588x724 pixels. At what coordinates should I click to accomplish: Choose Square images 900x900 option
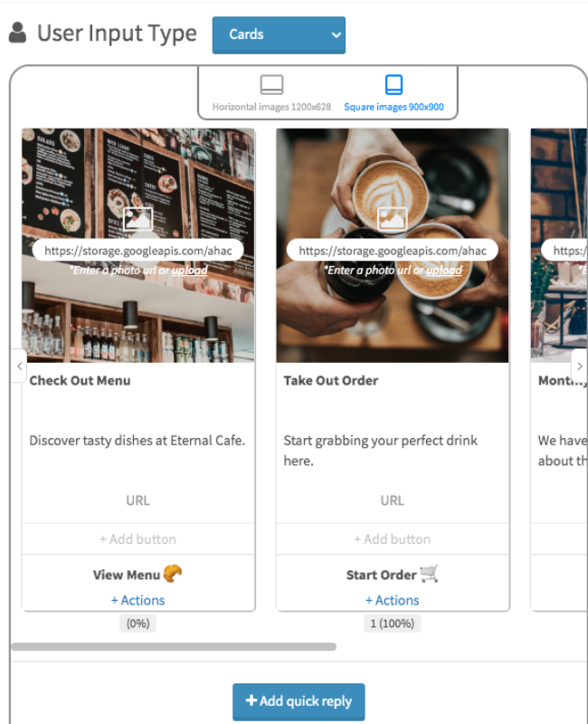[394, 107]
